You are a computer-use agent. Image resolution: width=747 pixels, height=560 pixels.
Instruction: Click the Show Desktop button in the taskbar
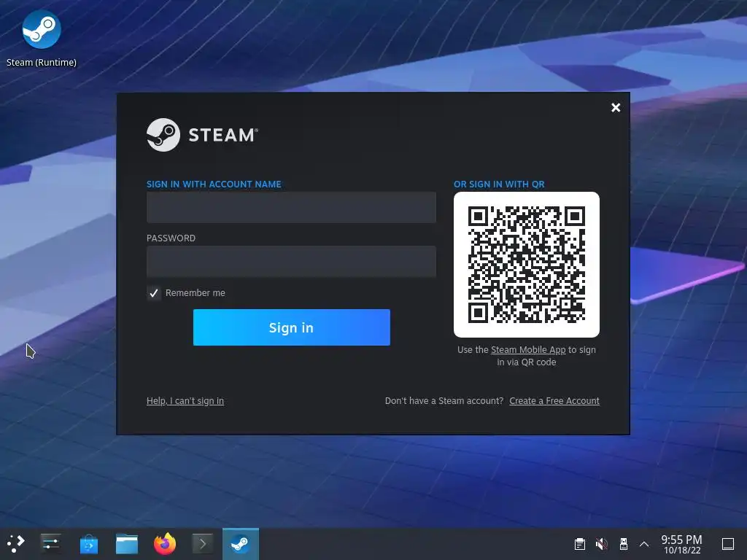[727, 544]
